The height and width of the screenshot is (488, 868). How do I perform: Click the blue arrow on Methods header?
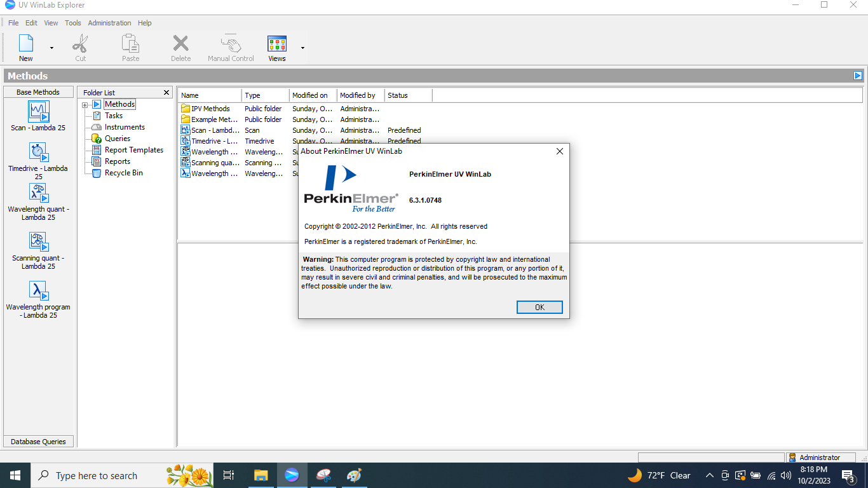point(858,76)
